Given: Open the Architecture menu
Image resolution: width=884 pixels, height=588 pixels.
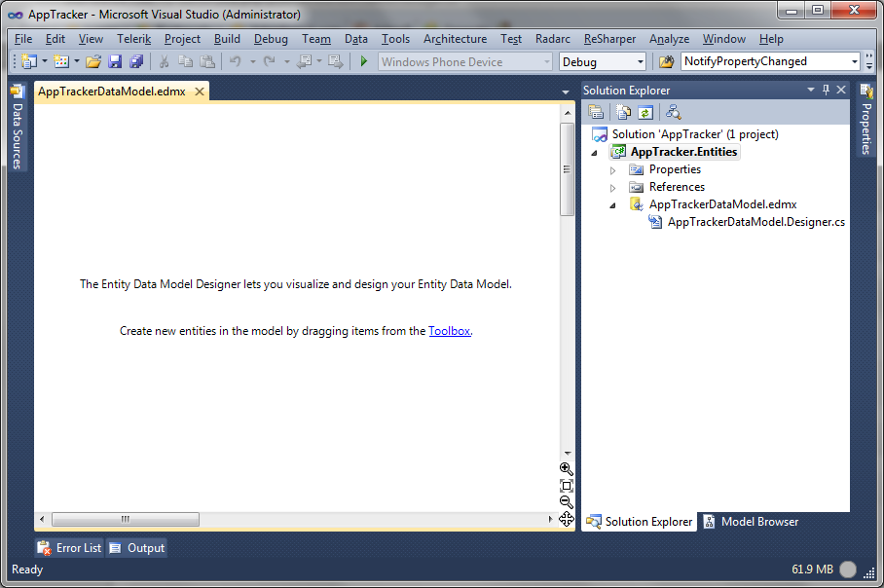Looking at the screenshot, I should pyautogui.click(x=455, y=39).
